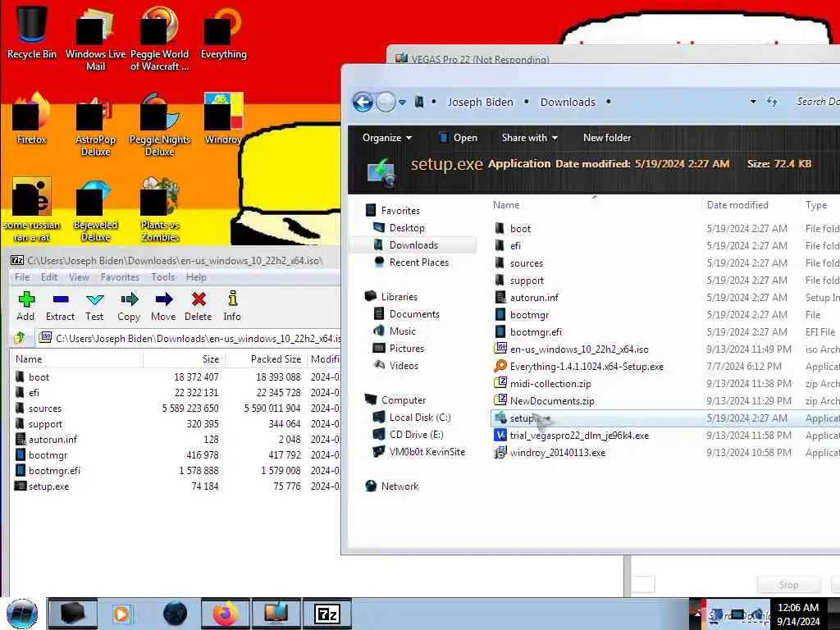Screen dimensions: 840x630
Task: Select setup.exe in 7-Zip list
Action: [x=48, y=486]
